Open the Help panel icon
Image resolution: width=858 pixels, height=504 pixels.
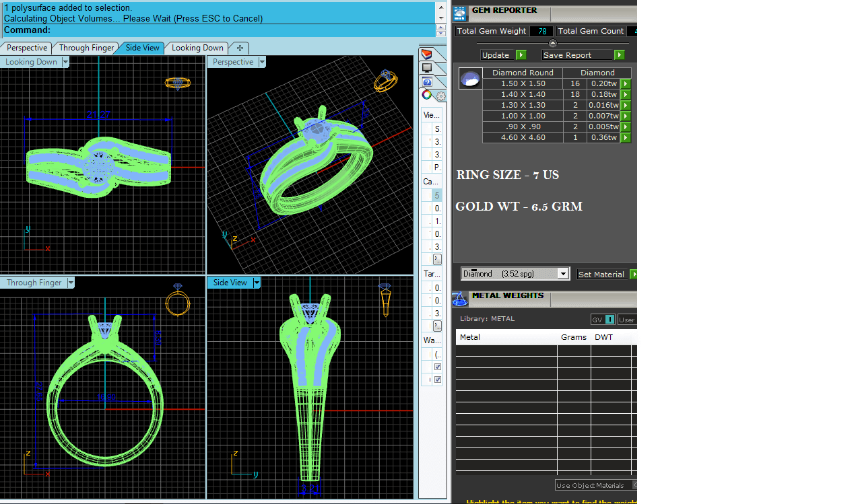click(x=426, y=81)
